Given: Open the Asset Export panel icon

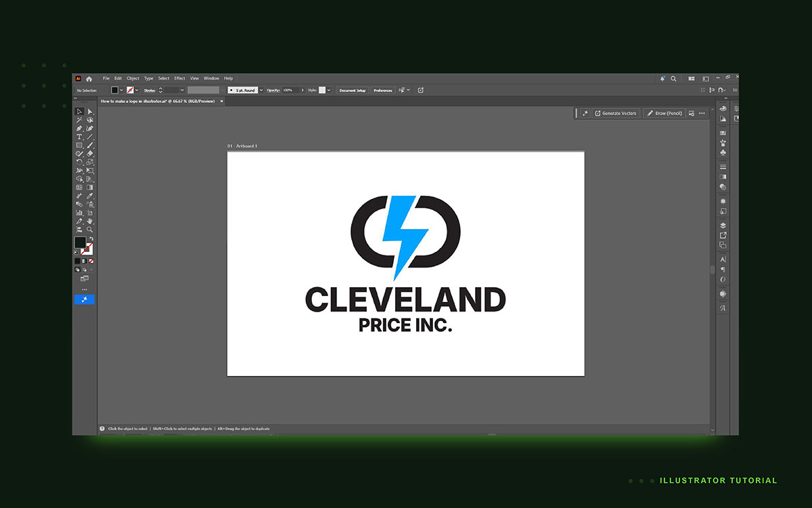Looking at the screenshot, I should tap(723, 235).
